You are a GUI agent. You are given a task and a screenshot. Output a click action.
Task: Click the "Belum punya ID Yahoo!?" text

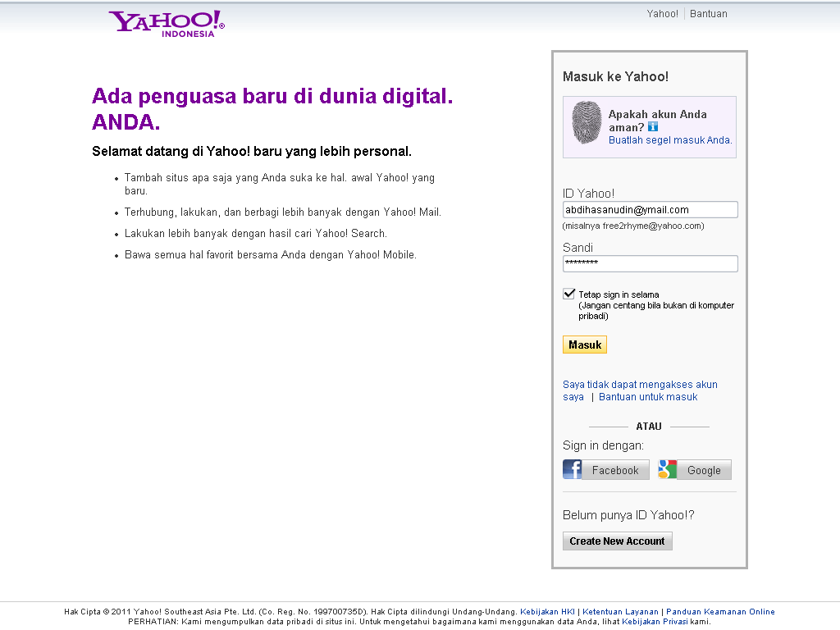pos(628,515)
